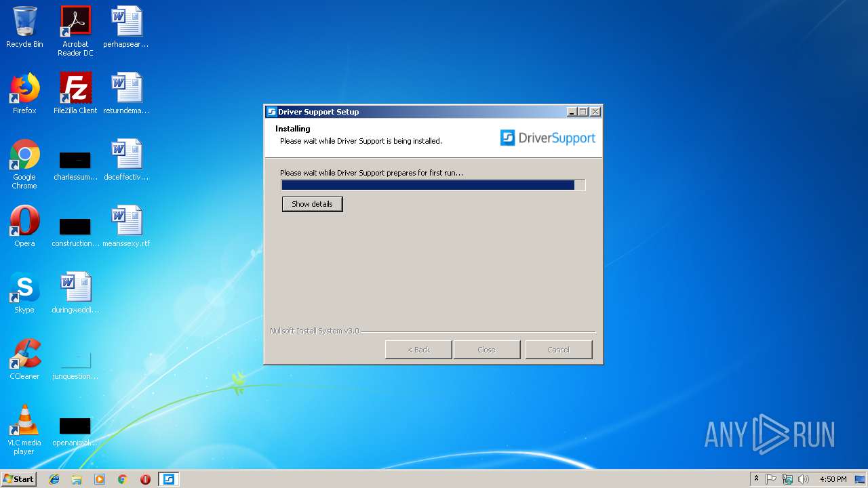Open Windows Media Player in the taskbar
Image resolution: width=868 pixels, height=488 pixels.
click(100, 479)
